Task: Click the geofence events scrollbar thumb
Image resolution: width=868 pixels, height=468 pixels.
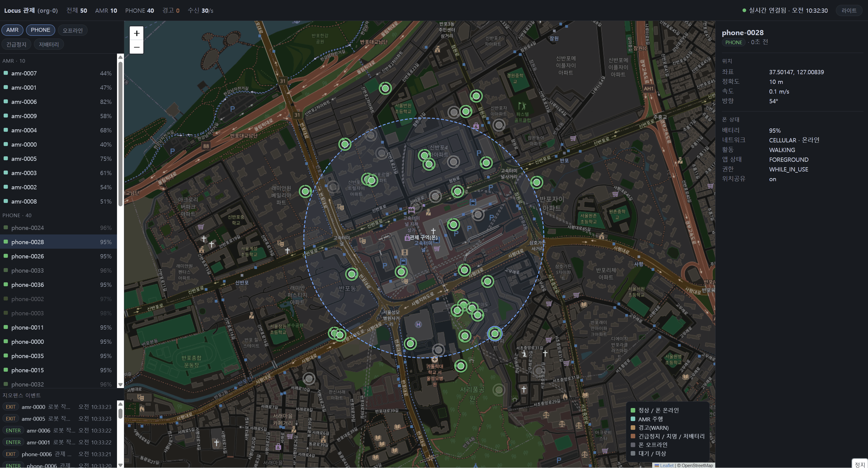Action: 120,413
